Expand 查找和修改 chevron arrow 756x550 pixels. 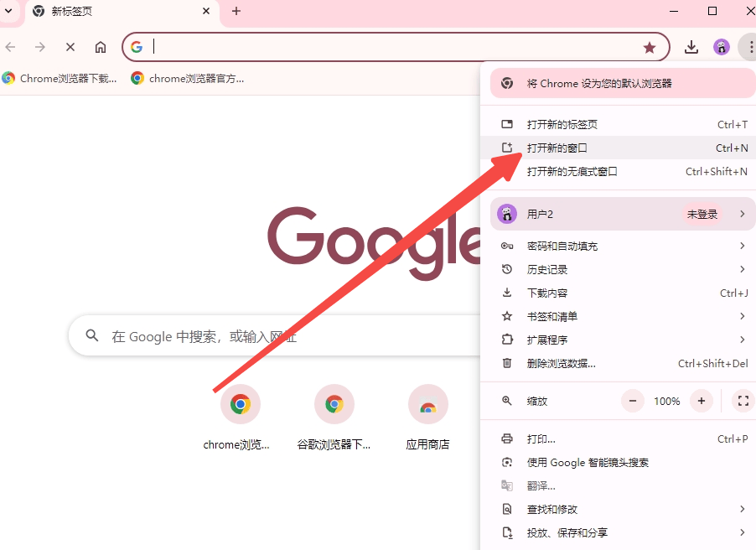[742, 509]
